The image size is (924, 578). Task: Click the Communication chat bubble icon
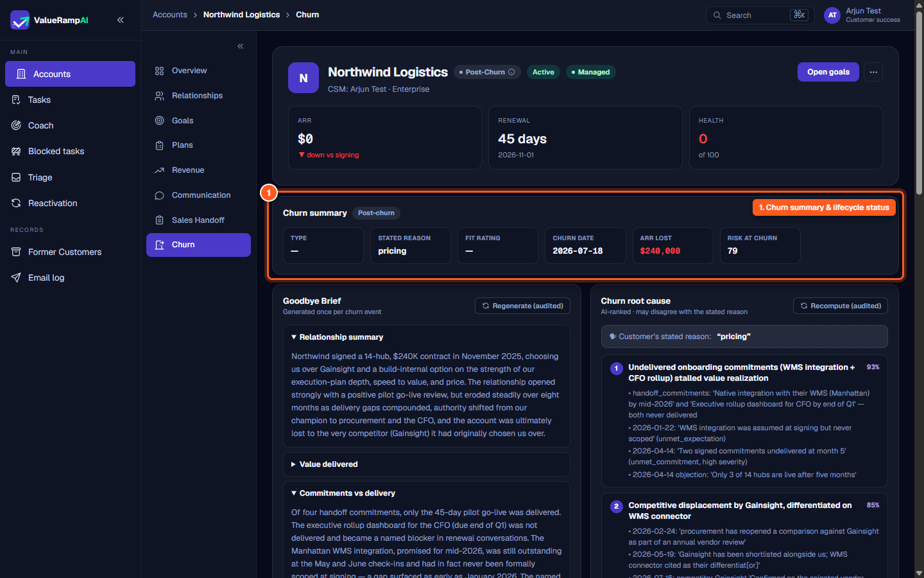pos(160,195)
